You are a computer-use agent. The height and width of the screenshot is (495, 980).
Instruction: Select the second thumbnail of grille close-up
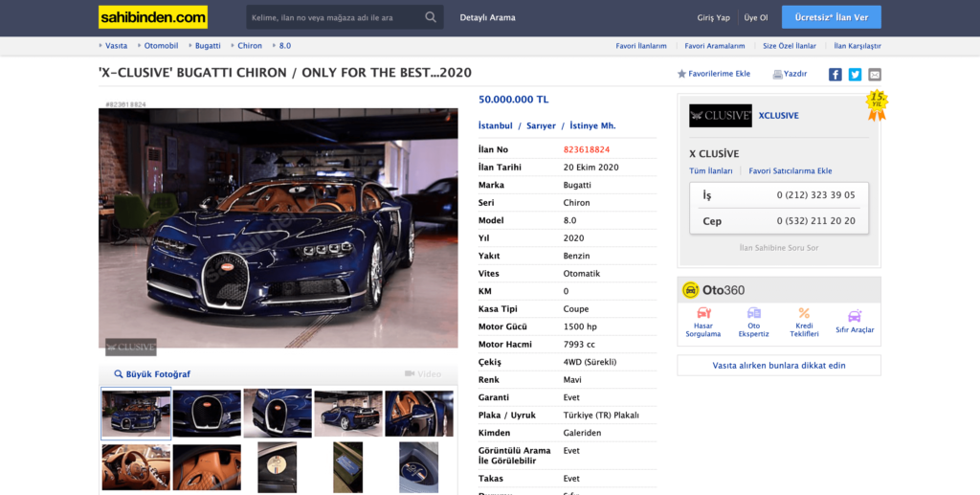[x=207, y=414]
